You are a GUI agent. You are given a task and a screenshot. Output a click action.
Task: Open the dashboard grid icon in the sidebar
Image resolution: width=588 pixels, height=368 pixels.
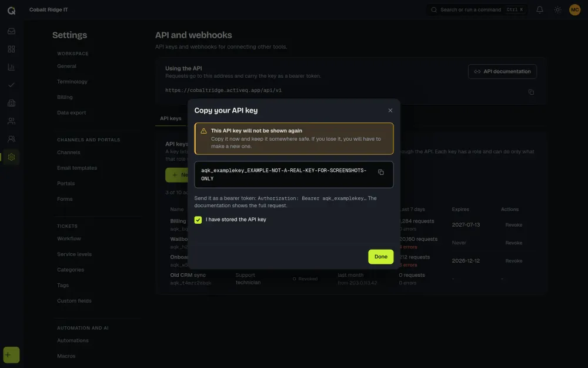click(x=11, y=49)
